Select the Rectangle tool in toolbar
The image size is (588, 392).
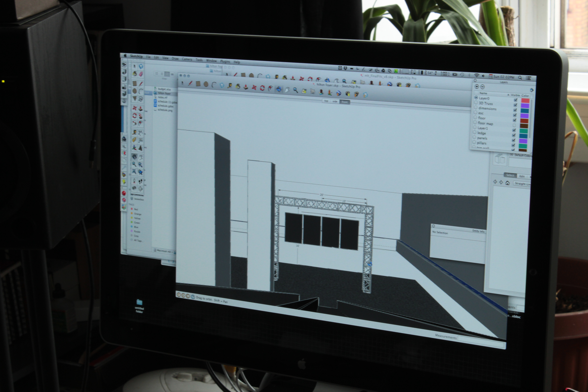coord(198,84)
